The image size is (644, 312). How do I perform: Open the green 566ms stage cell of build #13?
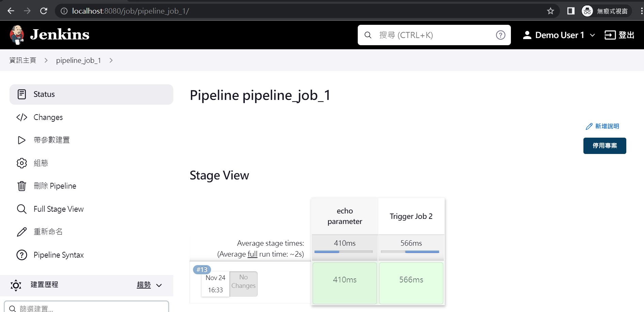tap(411, 283)
